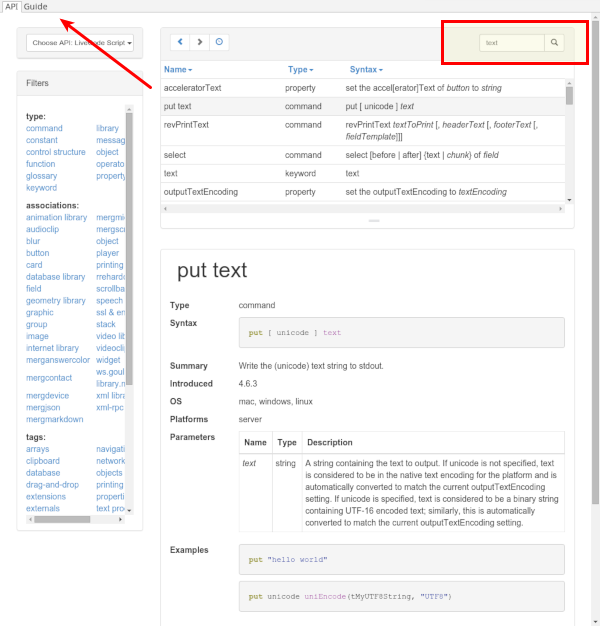The image size is (600, 626).
Task: Choose the clipboard tag filter
Action: (42, 461)
